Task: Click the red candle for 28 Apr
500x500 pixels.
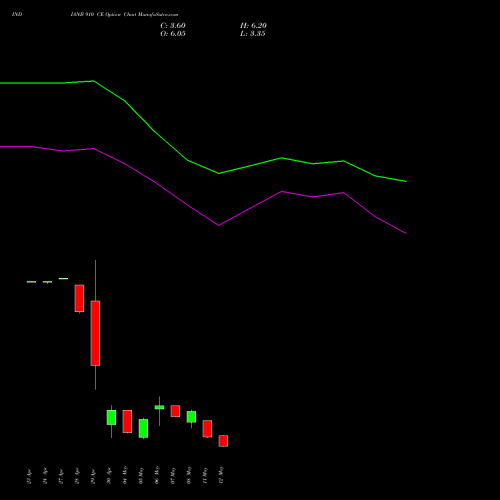Action: point(79,298)
